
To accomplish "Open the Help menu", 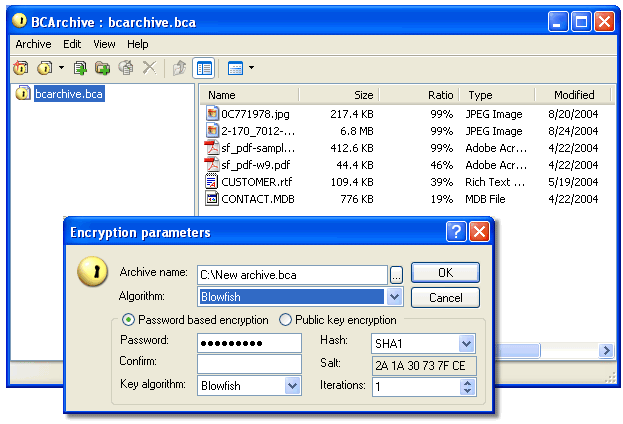I will (x=137, y=44).
